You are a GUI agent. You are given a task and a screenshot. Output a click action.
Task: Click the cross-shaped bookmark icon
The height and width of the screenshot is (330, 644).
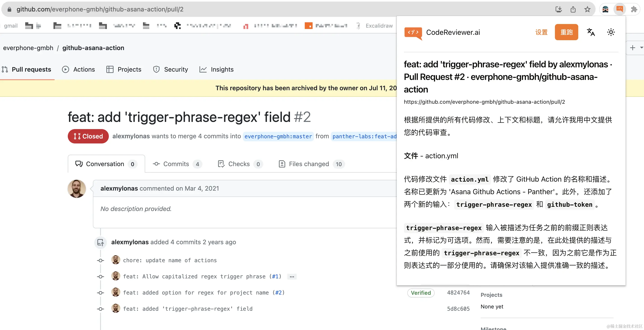[x=177, y=26]
